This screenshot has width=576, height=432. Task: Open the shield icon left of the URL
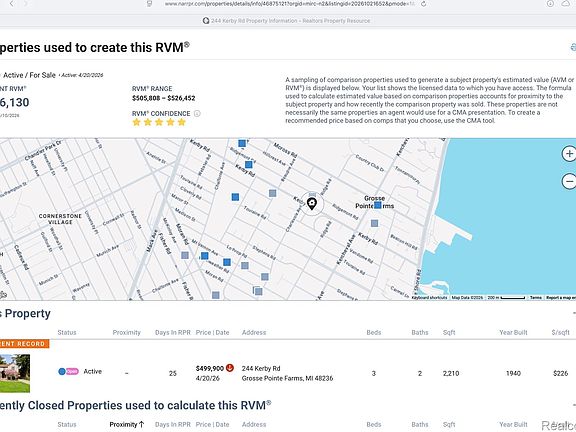coord(149,4)
